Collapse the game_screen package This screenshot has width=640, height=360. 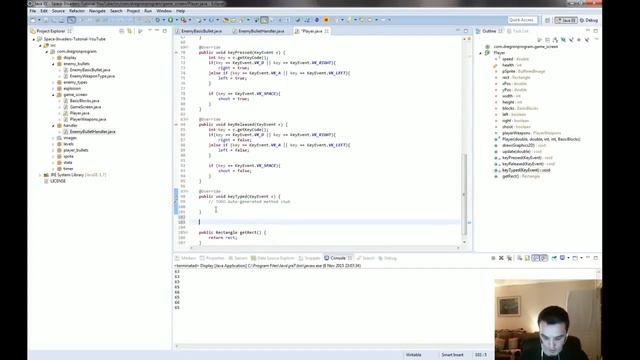(53, 95)
